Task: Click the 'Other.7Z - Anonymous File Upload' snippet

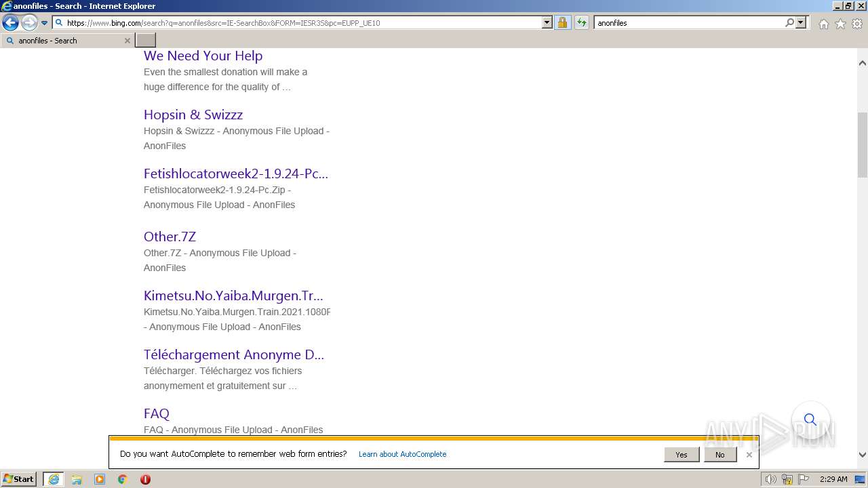Action: point(220,260)
